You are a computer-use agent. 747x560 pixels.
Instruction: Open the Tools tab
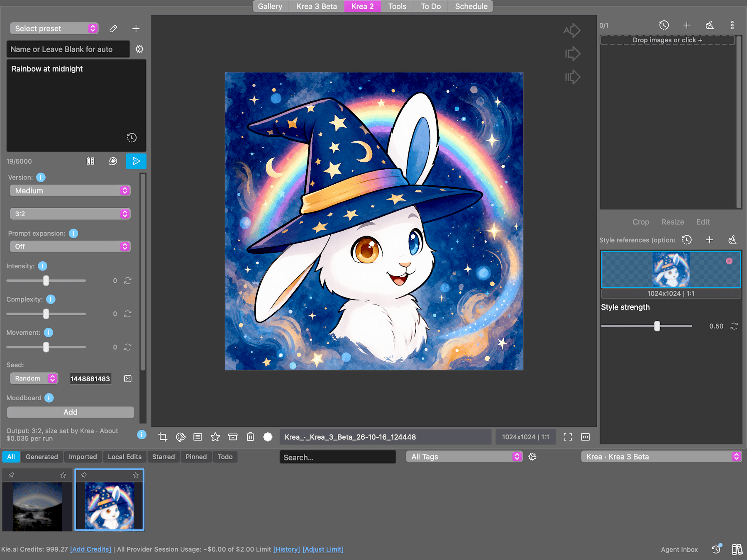click(397, 6)
